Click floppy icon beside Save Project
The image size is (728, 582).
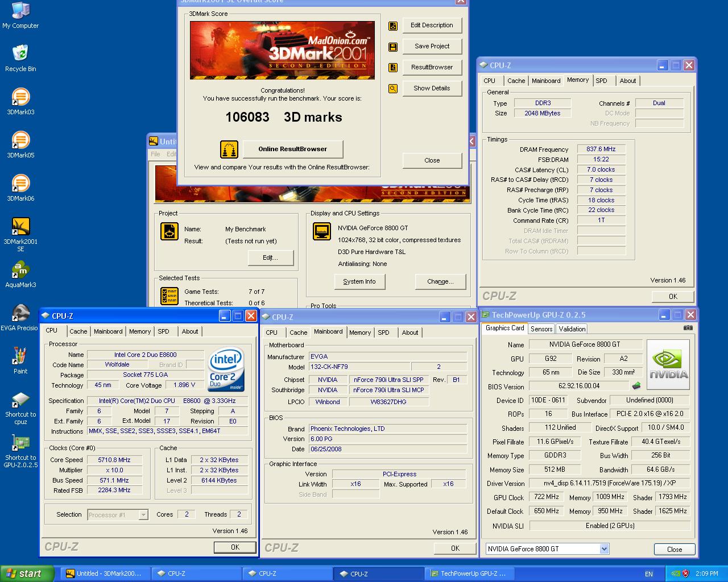(x=393, y=47)
